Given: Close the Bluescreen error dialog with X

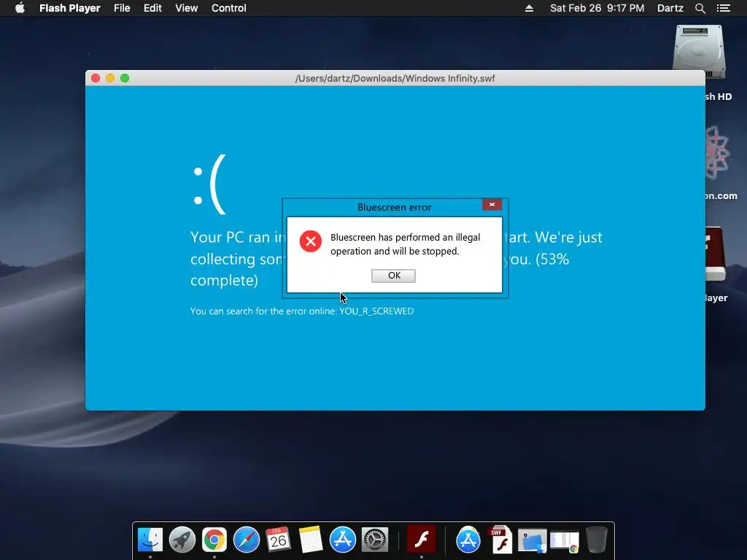Looking at the screenshot, I should click(492, 204).
